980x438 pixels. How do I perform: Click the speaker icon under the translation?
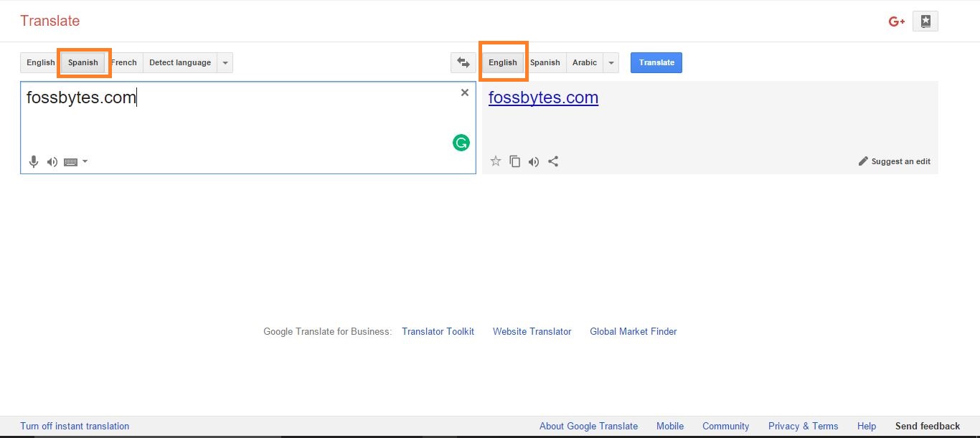(534, 161)
